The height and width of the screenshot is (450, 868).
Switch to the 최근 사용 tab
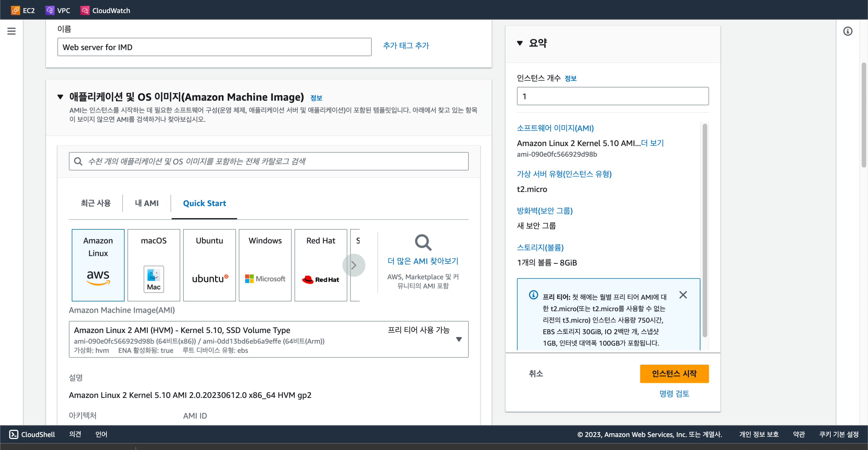(96, 203)
